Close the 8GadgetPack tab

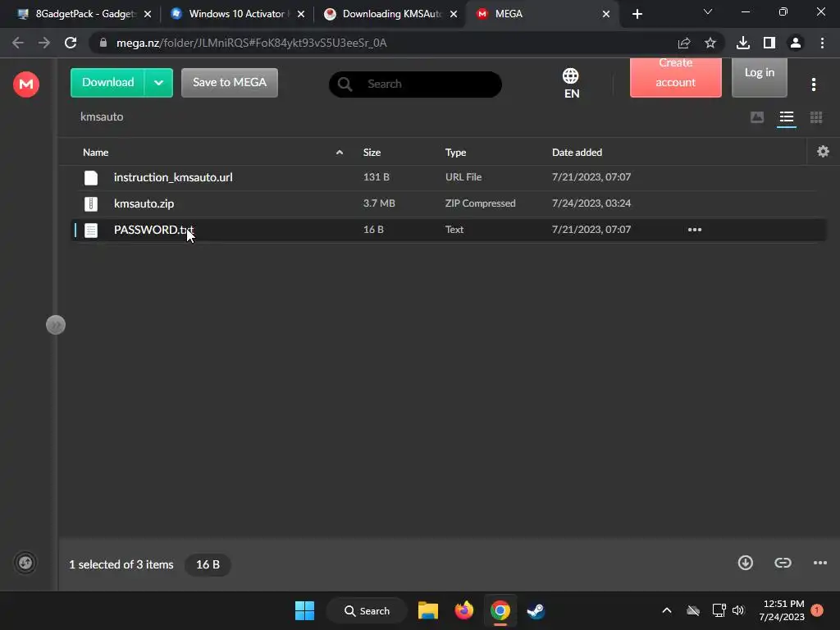[x=148, y=14]
